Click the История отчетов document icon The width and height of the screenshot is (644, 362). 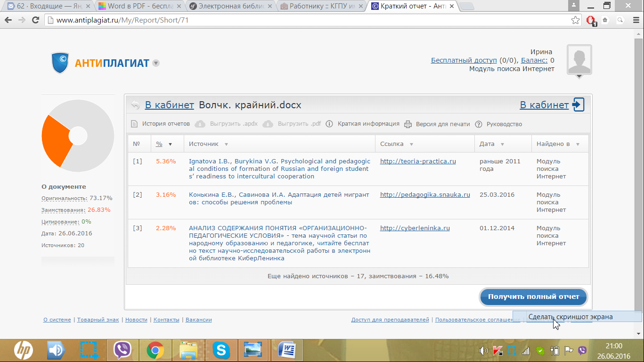pos(135,124)
